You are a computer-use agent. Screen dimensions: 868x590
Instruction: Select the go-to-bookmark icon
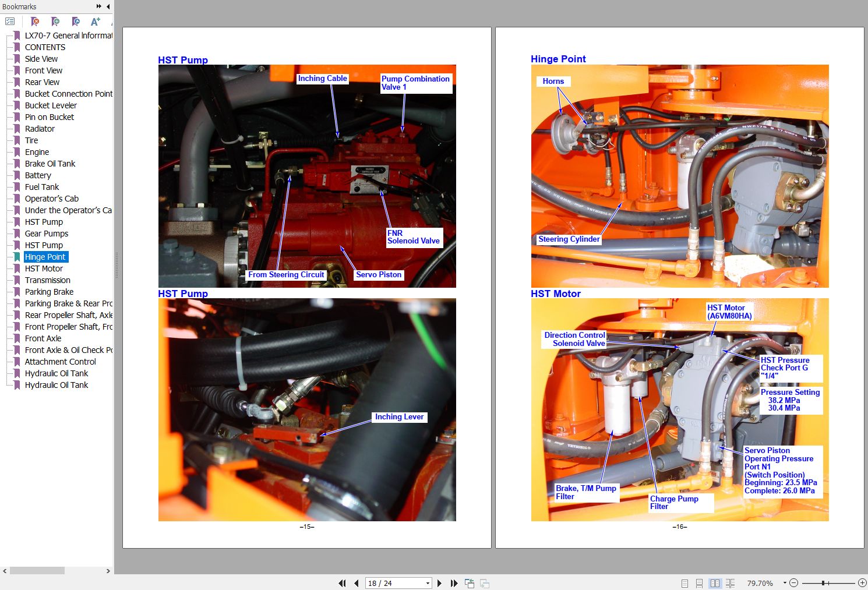pyautogui.click(x=75, y=21)
